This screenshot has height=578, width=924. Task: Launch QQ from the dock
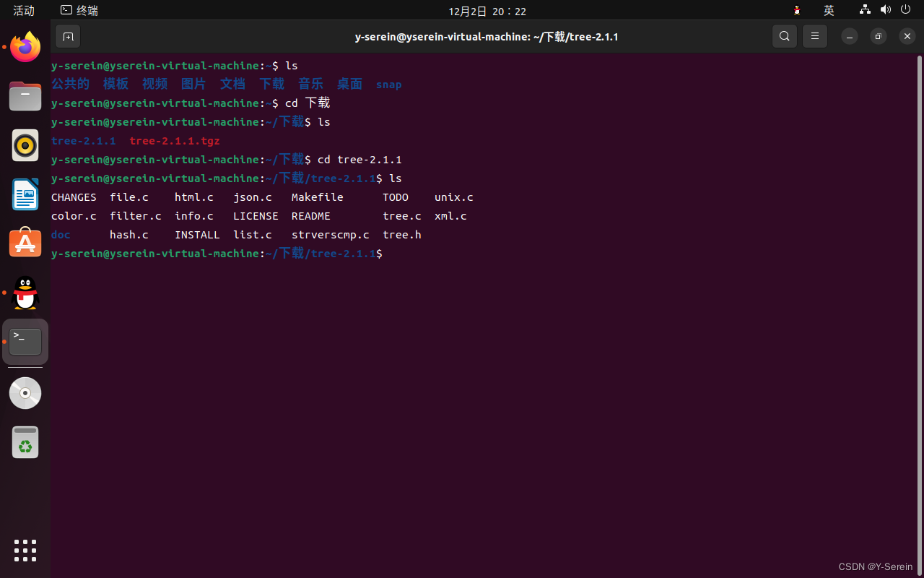25,293
